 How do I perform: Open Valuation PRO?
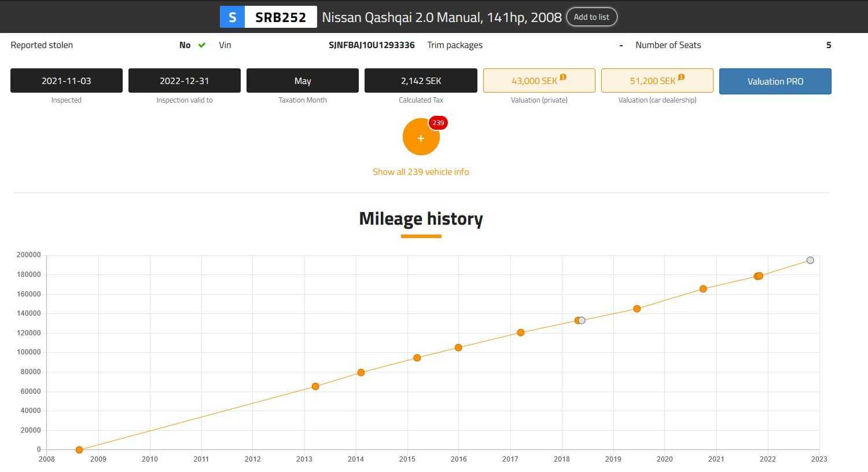pos(775,81)
